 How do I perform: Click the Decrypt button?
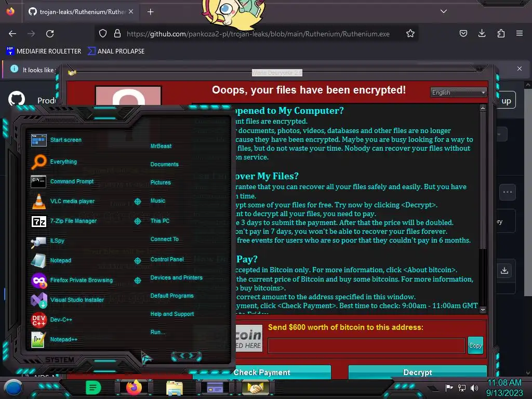417,372
